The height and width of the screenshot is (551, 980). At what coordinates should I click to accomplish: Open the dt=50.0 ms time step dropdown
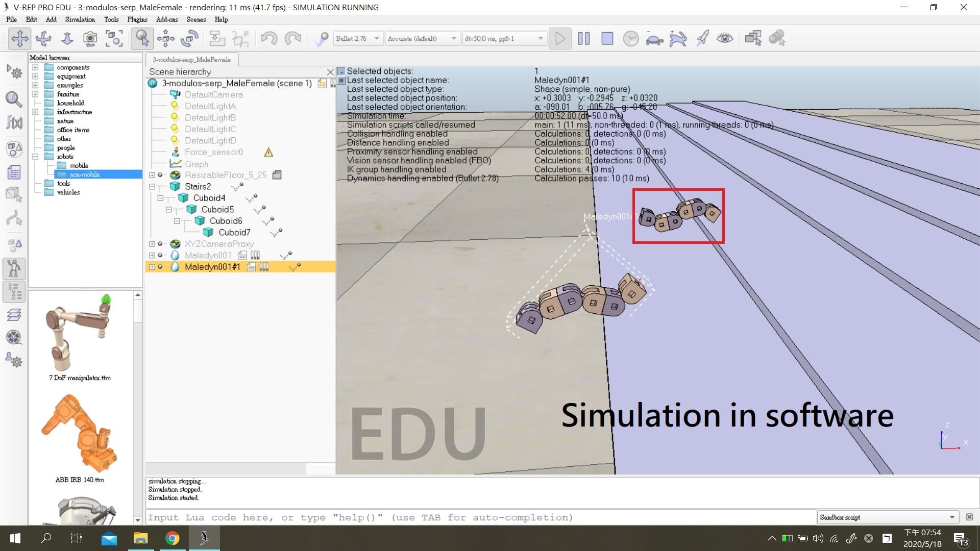504,38
